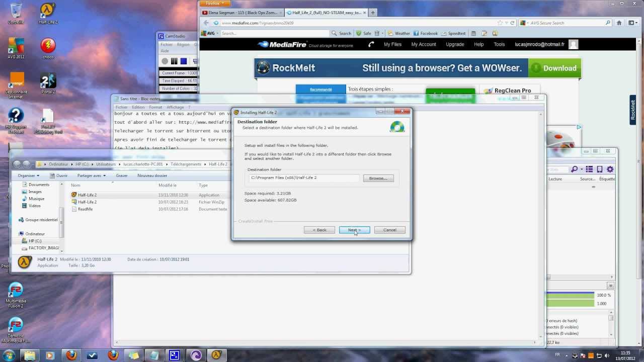Screen dimensions: 644x362
Task: Open Format menu in Bloc-notes
Action: point(155,107)
